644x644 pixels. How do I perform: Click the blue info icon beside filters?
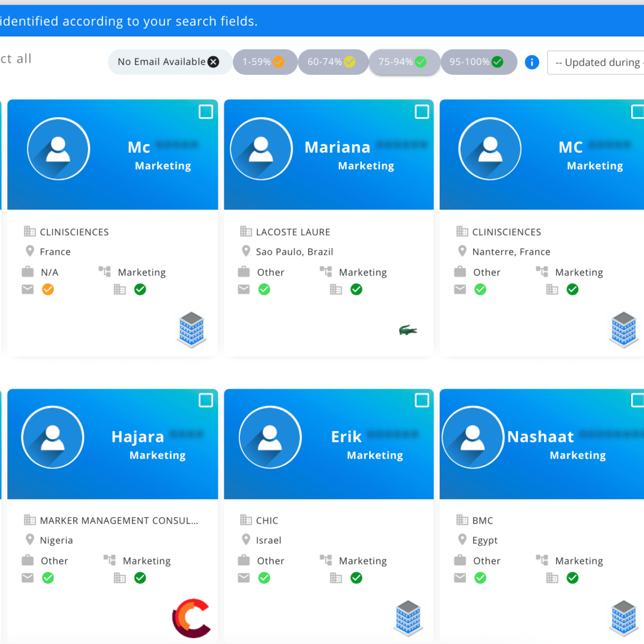(531, 62)
